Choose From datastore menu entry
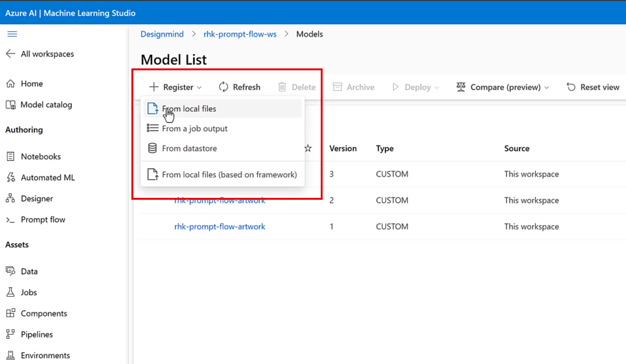Screen dimensions: 626x364 189,148
